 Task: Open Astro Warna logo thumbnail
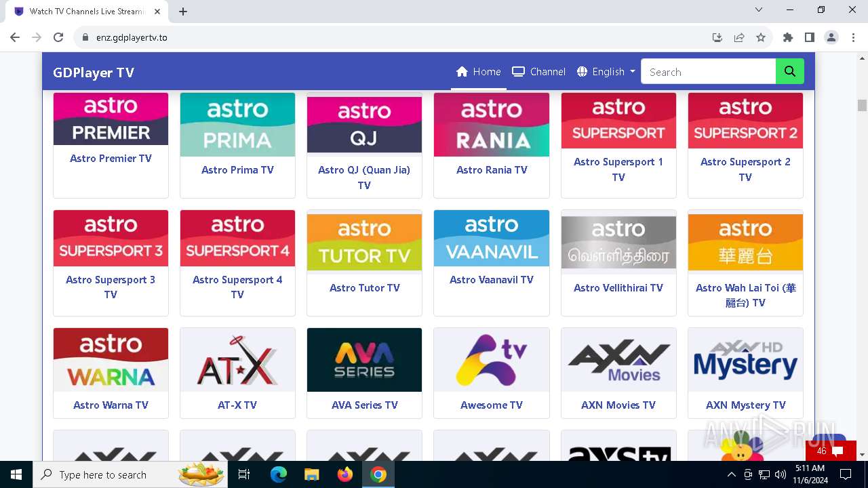pos(111,360)
